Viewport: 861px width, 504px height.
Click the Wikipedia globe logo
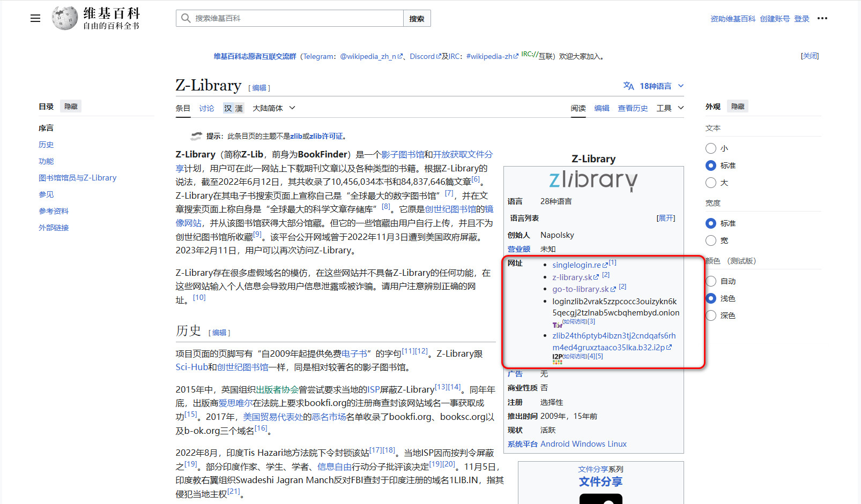click(x=65, y=18)
